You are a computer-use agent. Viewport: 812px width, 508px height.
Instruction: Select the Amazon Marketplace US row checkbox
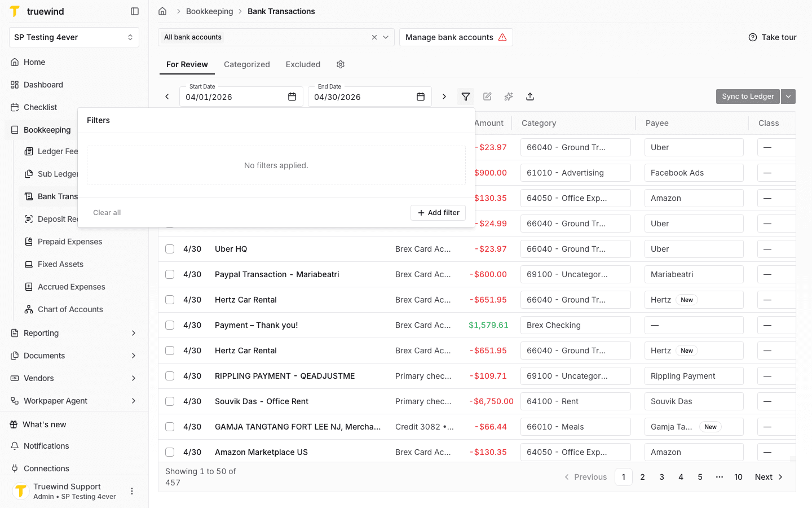click(170, 452)
